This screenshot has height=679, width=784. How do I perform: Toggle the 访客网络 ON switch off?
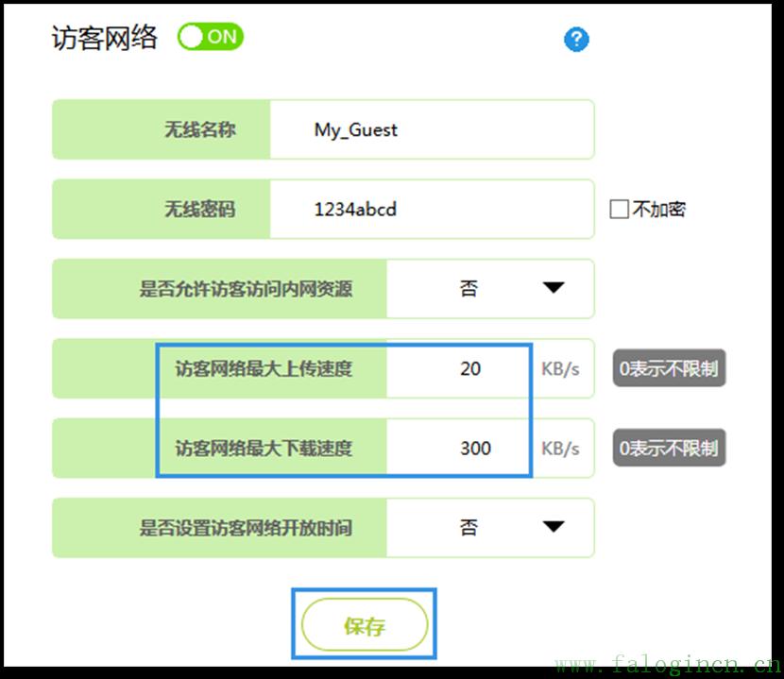(210, 37)
